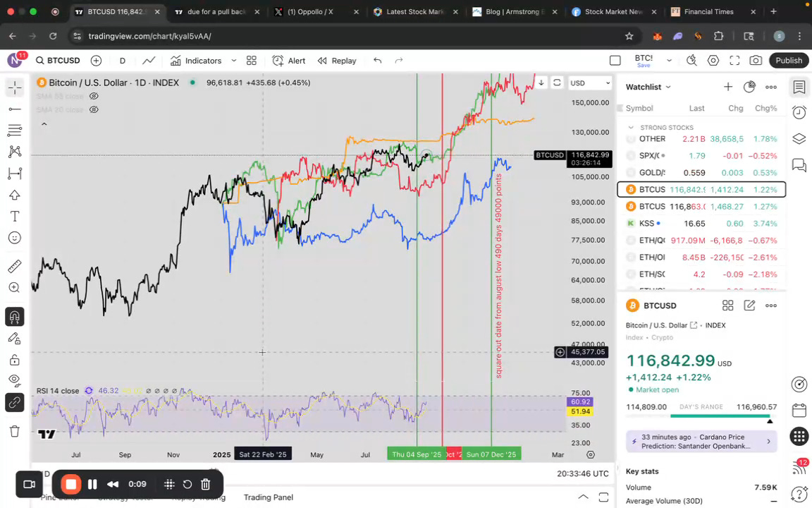Hide all drawings using the eye icon
Screen dimensions: 812x508
click(15, 380)
